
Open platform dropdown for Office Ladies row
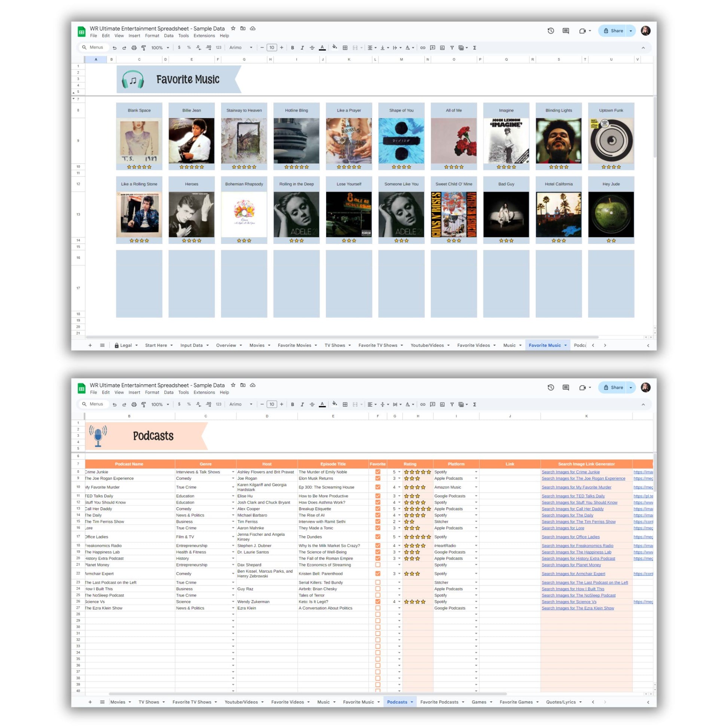pos(476,536)
